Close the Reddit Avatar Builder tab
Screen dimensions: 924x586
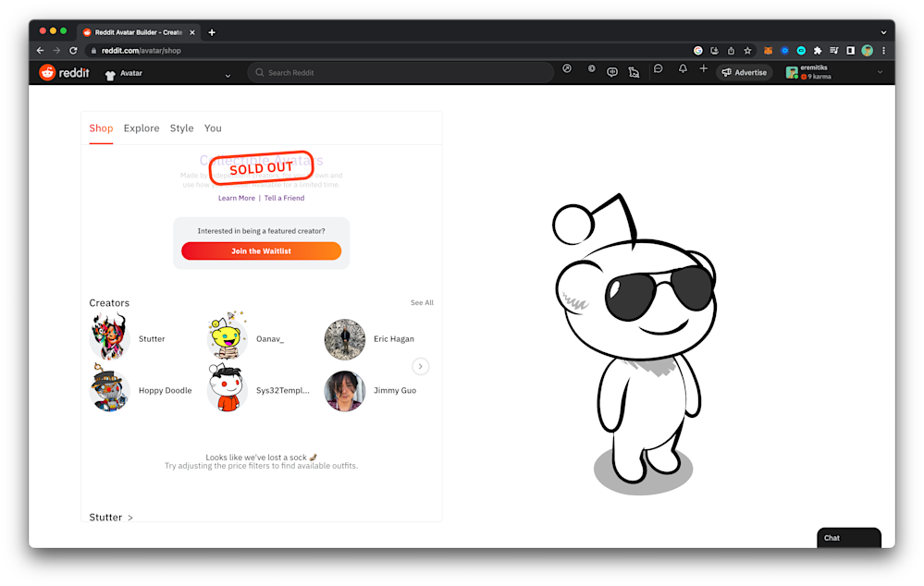click(192, 32)
